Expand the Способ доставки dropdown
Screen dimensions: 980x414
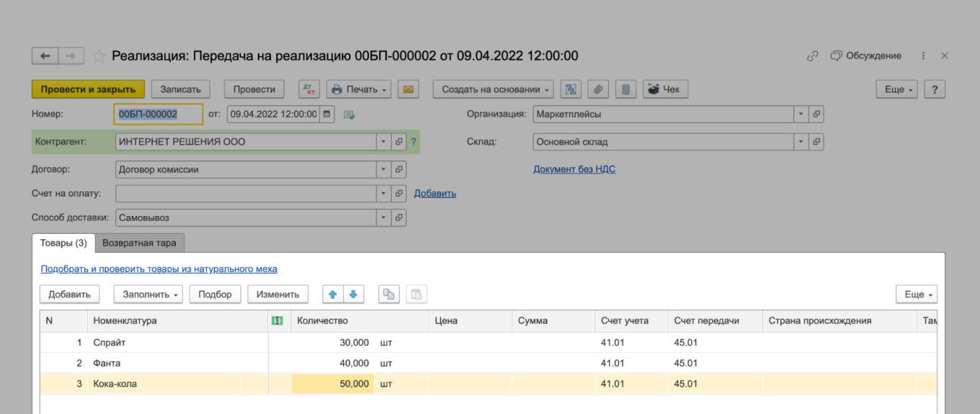(x=383, y=217)
